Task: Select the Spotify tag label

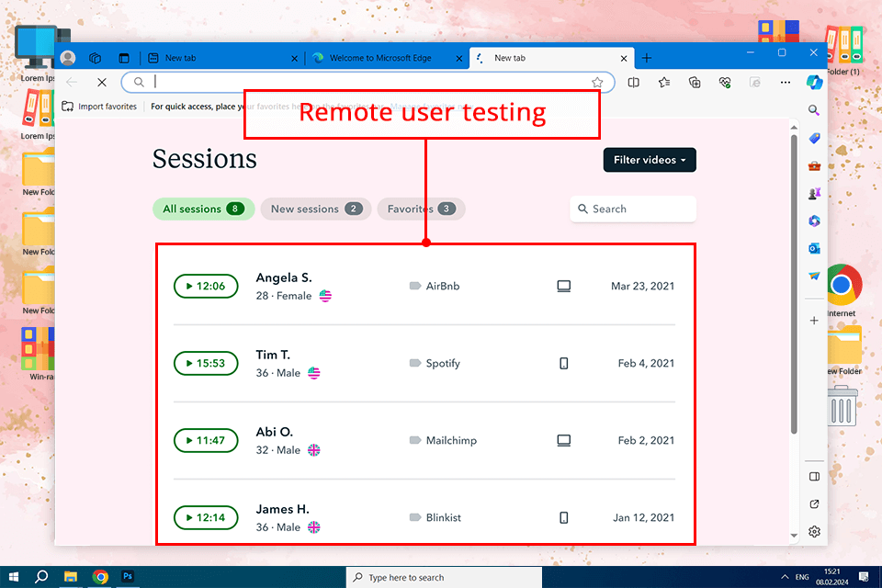Action: pos(435,363)
